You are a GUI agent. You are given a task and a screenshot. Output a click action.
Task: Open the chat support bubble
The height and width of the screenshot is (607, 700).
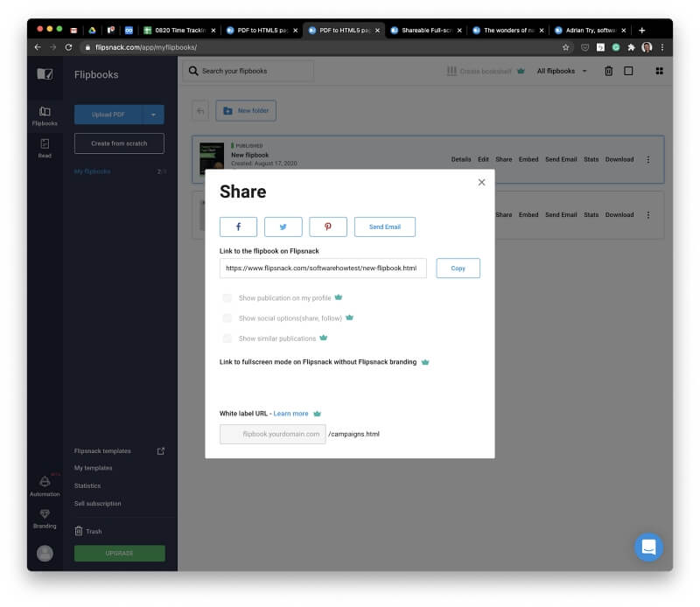point(648,547)
